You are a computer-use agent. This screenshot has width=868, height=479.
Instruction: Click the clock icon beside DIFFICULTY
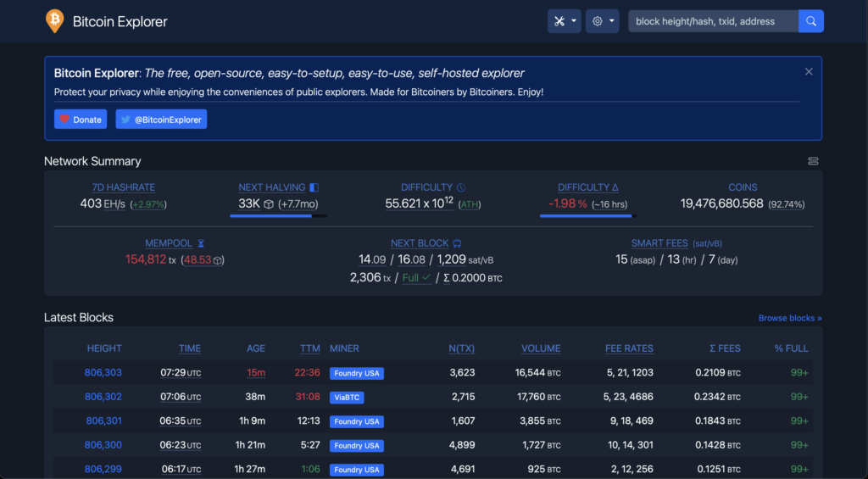point(461,187)
